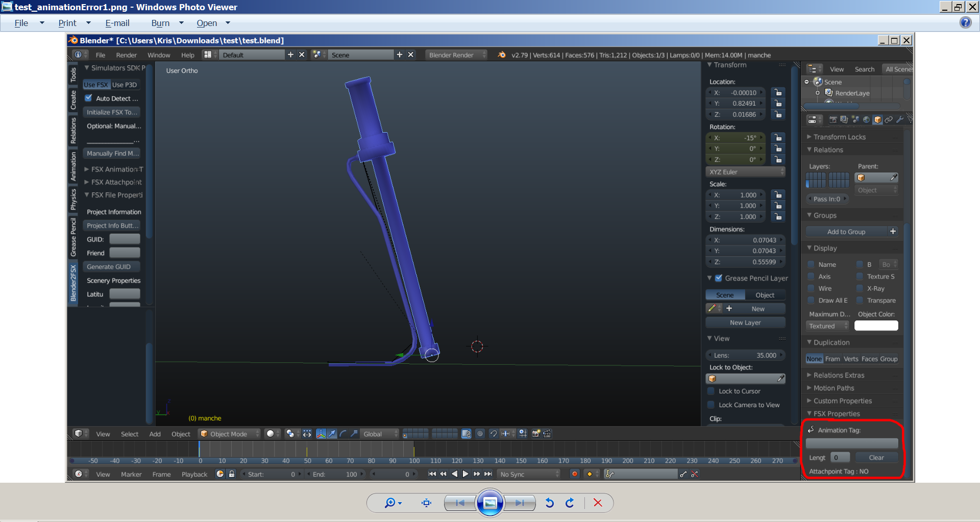Screen dimensions: 980x522
Task: Enable the X-Ray display checkbox
Action: click(x=860, y=288)
